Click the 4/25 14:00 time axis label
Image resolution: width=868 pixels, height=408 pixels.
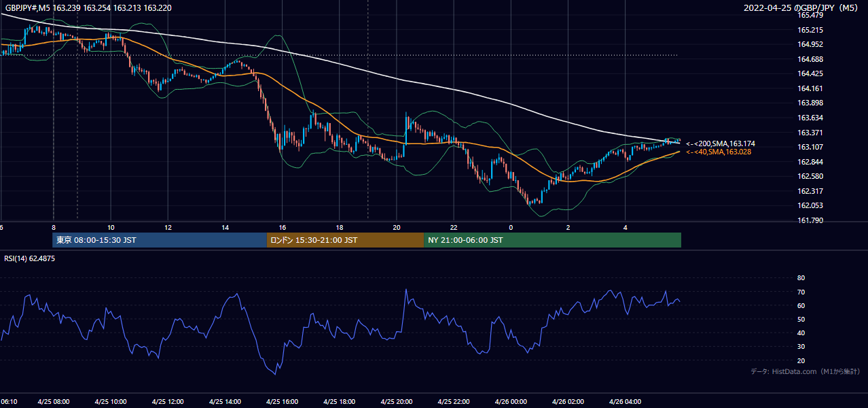[225, 401]
